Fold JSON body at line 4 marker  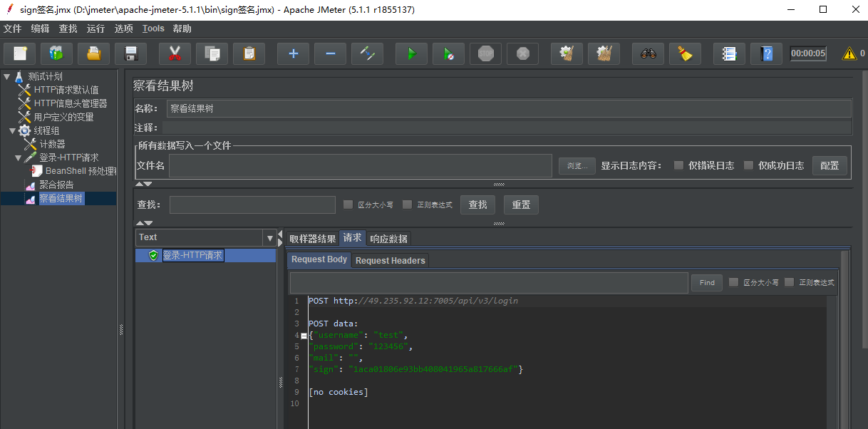coord(304,336)
